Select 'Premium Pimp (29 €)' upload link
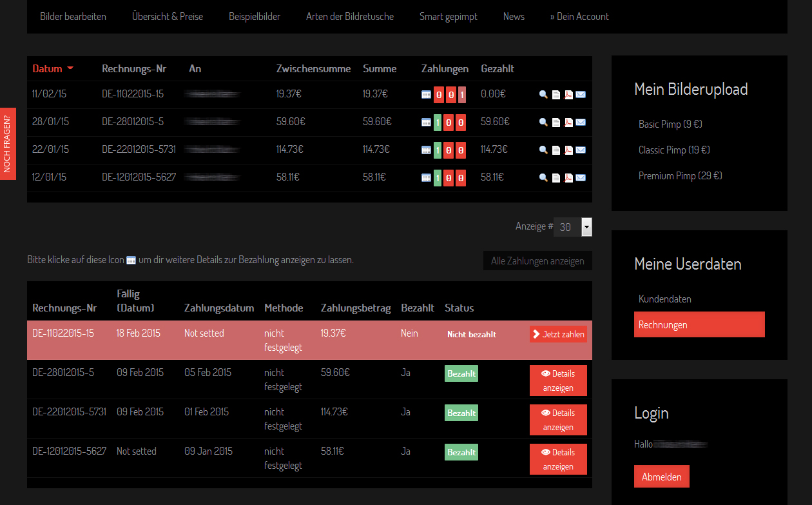Viewport: 812px width, 505px height. [680, 176]
